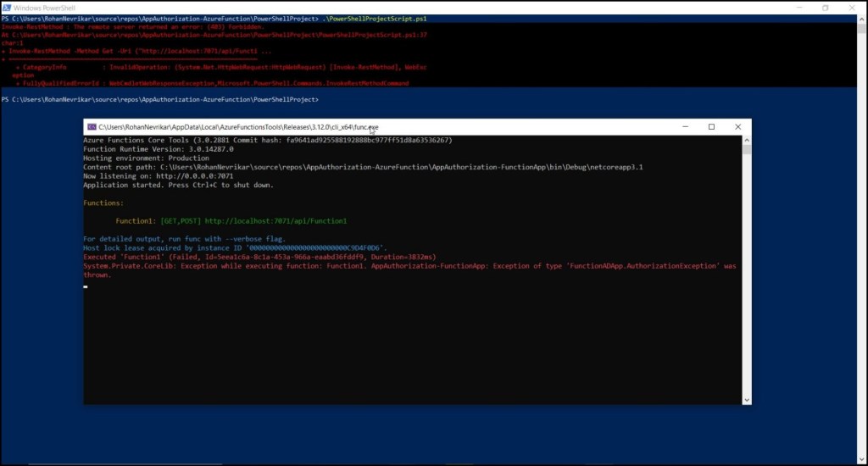Viewport: 868px width, 466px height.
Task: Click the func.exe window title bar path
Action: 237,127
